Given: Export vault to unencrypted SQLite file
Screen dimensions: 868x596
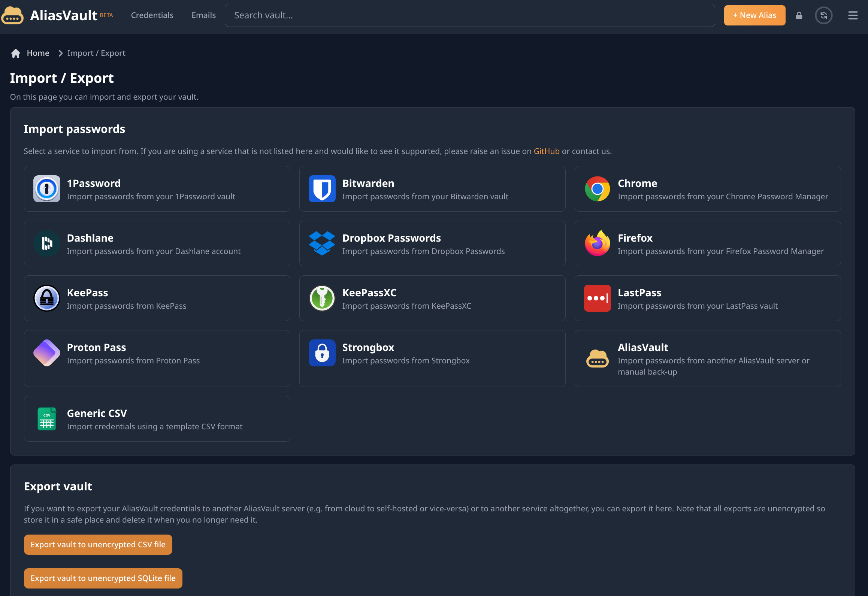Looking at the screenshot, I should point(103,578).
